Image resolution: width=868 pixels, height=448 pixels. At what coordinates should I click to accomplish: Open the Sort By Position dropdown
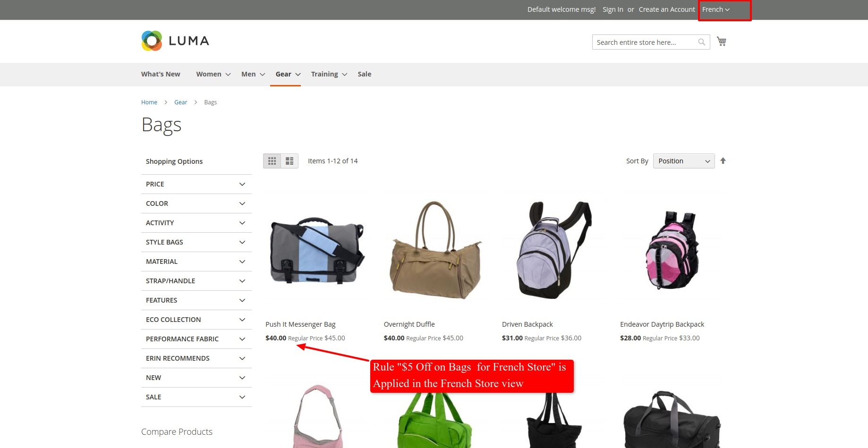pyautogui.click(x=684, y=161)
